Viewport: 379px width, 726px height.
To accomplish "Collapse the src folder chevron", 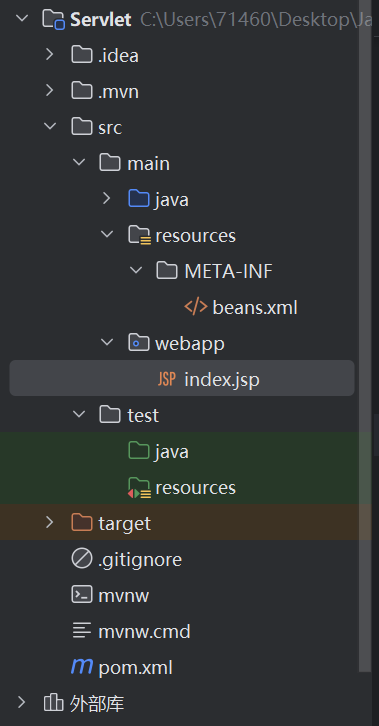I will click(x=50, y=126).
